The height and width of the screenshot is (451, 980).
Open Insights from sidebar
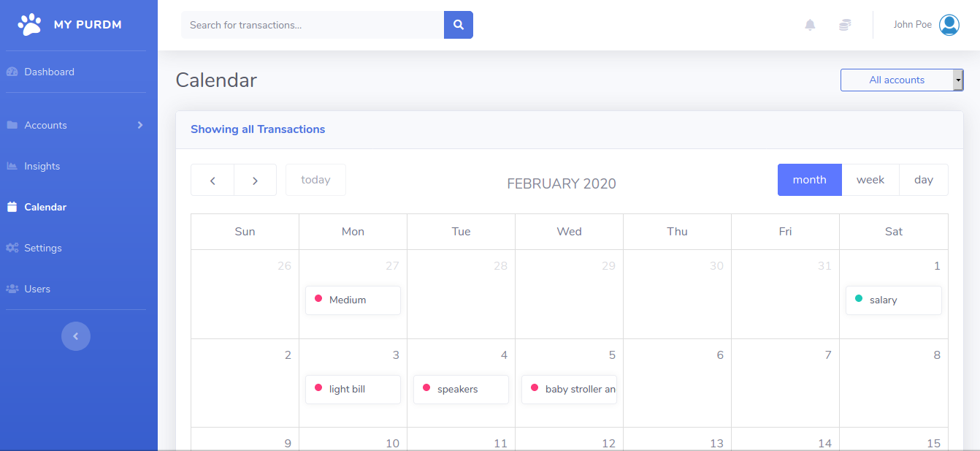(42, 166)
